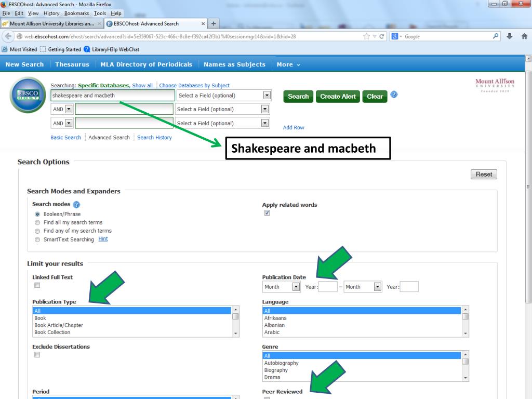532x399 pixels.
Task: Open the Search History link
Action: click(154, 137)
